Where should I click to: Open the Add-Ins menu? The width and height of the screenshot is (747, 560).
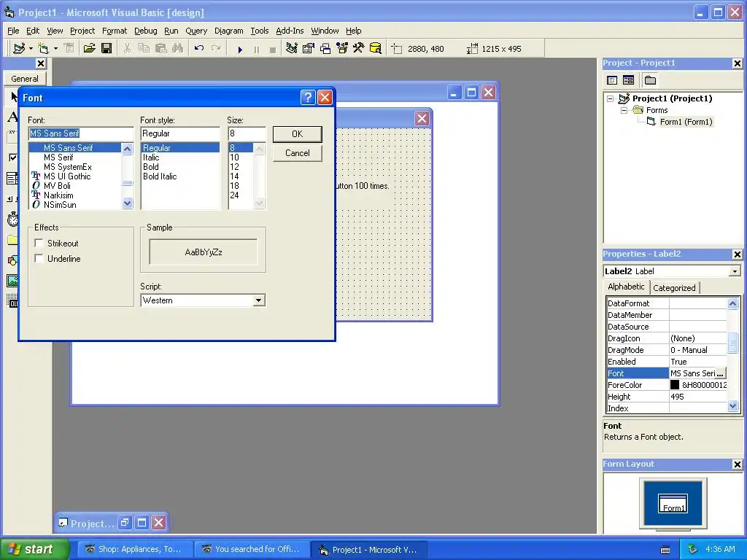point(290,31)
